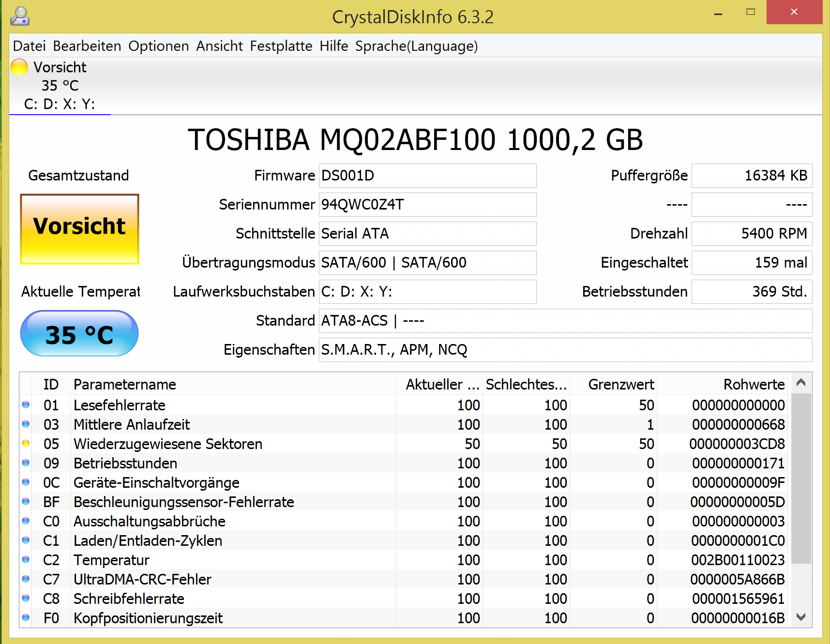Click blue status dot for Lesefehlerrate row
This screenshot has height=644, width=830.
point(26,404)
